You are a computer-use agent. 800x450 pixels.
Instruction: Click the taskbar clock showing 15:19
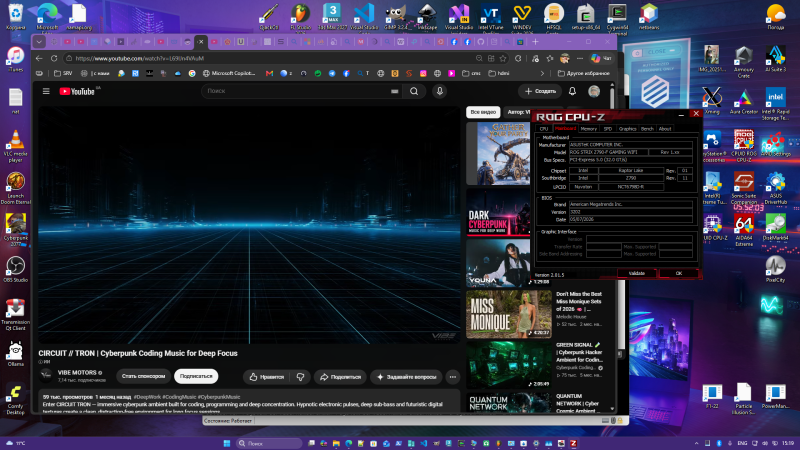coord(788,443)
